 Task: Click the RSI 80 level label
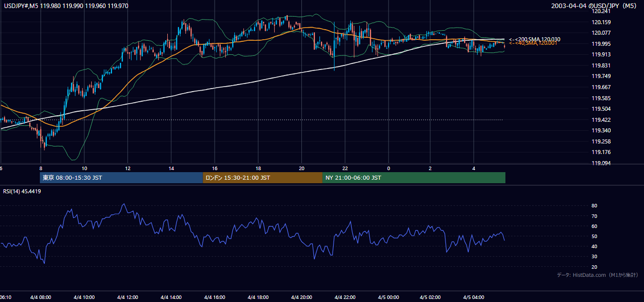(x=595, y=206)
